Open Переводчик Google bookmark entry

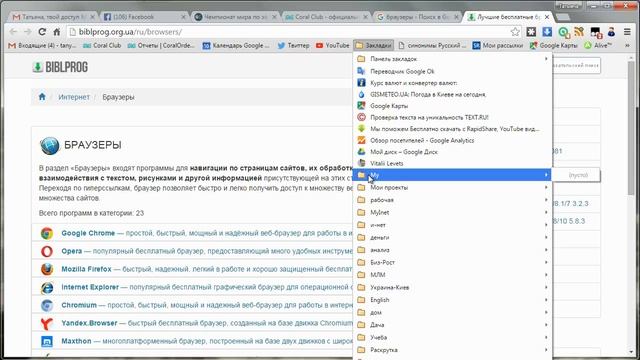click(x=452, y=71)
